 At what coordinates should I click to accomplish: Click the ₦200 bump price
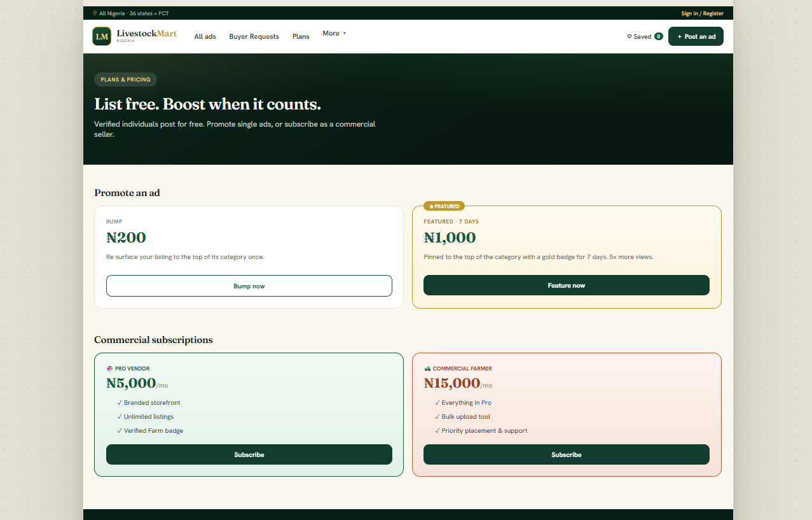pos(126,237)
